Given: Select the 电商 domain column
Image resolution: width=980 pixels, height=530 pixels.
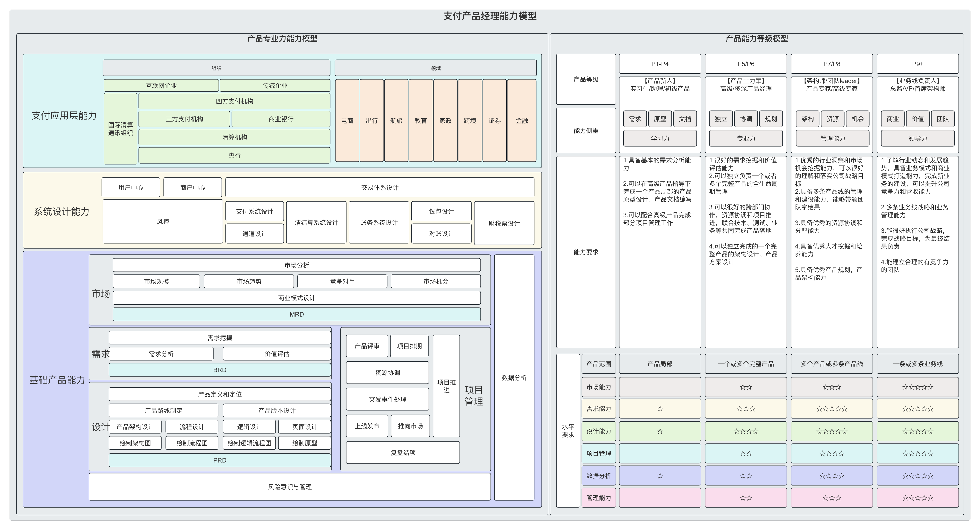Looking at the screenshot, I should coord(347,120).
